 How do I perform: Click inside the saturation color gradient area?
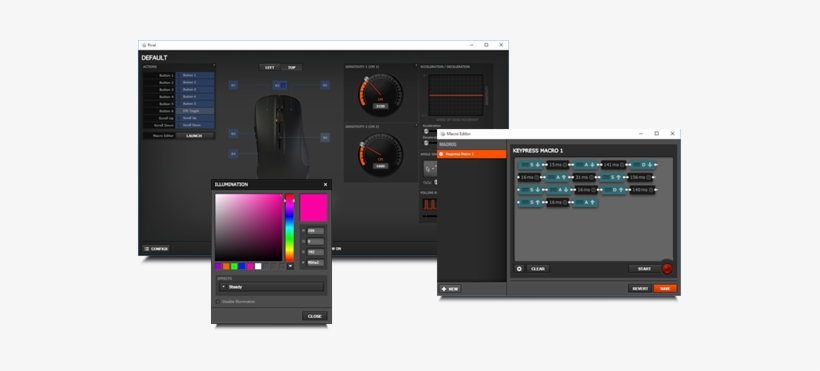249,228
